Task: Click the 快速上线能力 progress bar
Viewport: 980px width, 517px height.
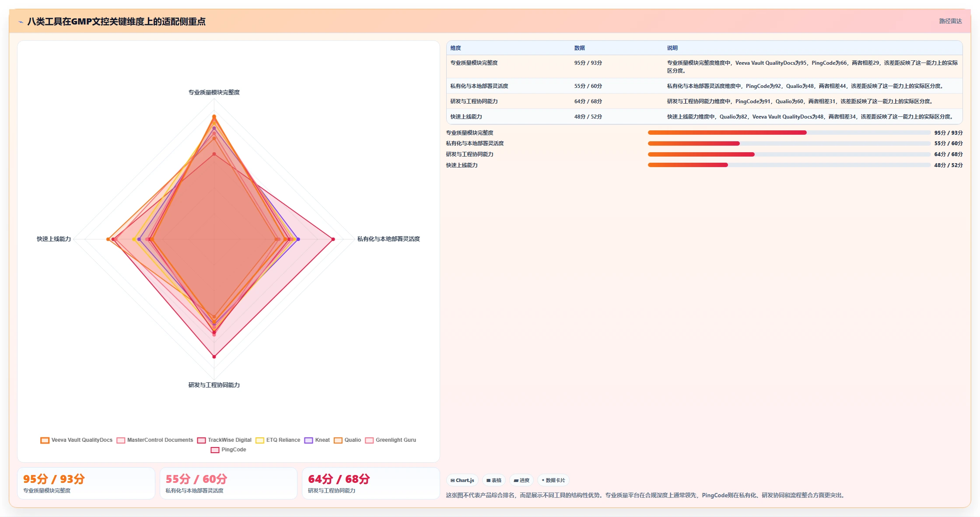Action: (789, 165)
